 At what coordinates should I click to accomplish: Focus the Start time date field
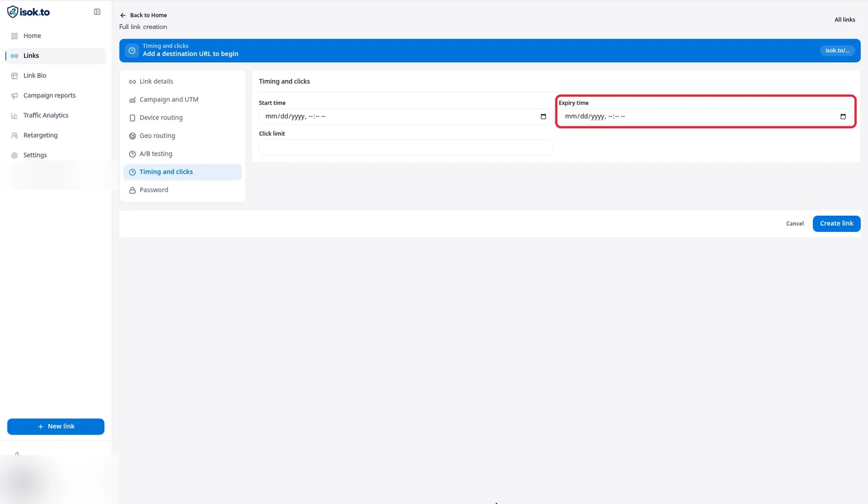[405, 117]
